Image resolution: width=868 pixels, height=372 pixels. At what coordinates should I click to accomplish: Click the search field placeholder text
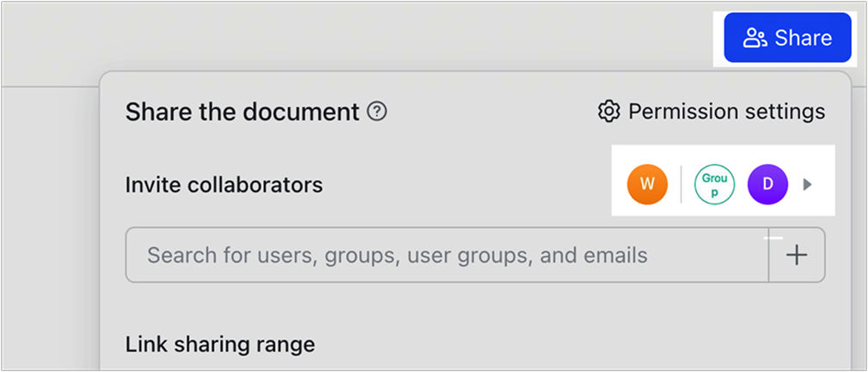pos(397,255)
